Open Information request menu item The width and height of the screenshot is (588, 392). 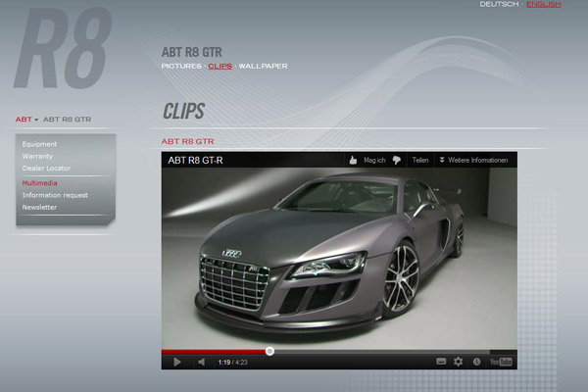(55, 195)
